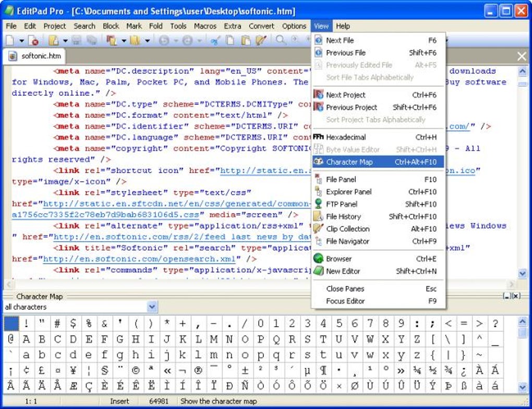Screen dimensions: 532x409
Task: Select the softonic.htm file tab
Action: click(x=34, y=56)
